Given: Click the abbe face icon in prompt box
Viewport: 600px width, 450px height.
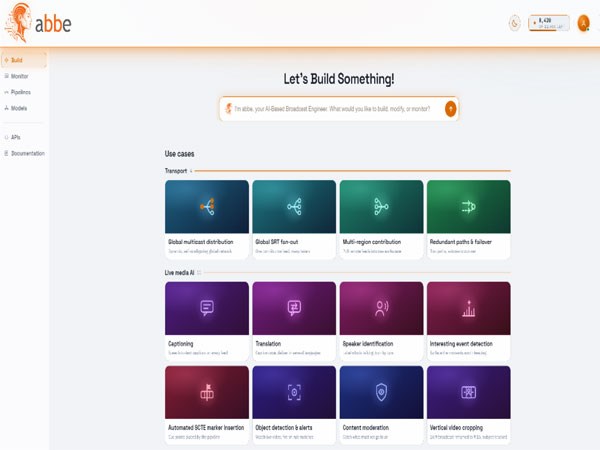Looking at the screenshot, I should coord(228,109).
